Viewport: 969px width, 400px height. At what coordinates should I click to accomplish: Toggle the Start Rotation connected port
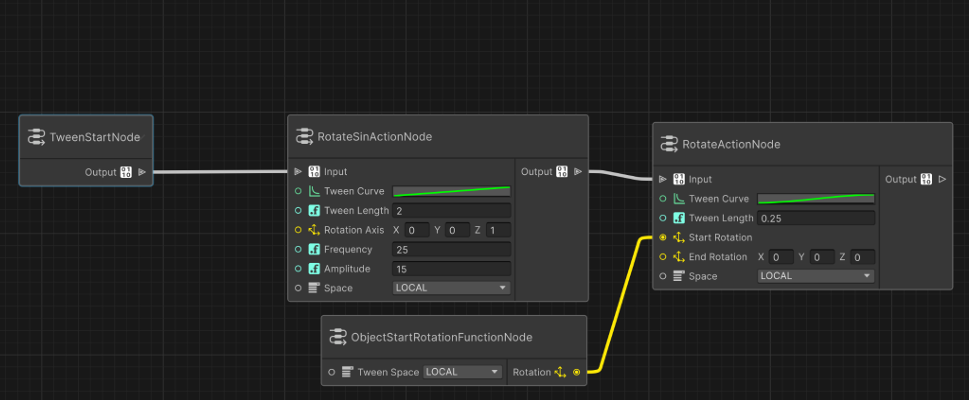point(663,237)
